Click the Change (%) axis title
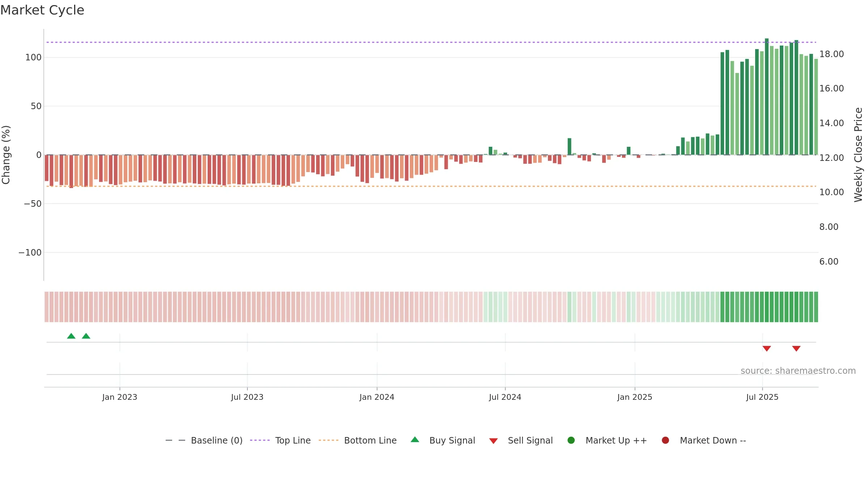 tap(6, 155)
